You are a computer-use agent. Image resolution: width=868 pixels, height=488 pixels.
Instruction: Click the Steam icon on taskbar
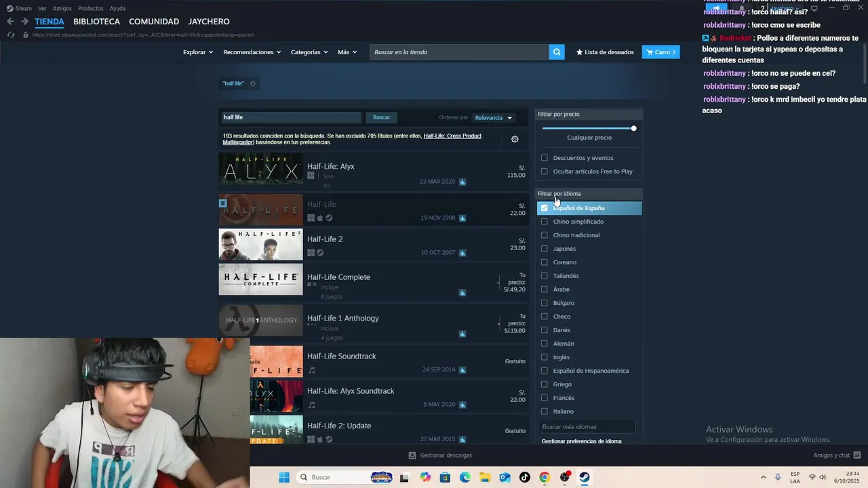coord(584,477)
